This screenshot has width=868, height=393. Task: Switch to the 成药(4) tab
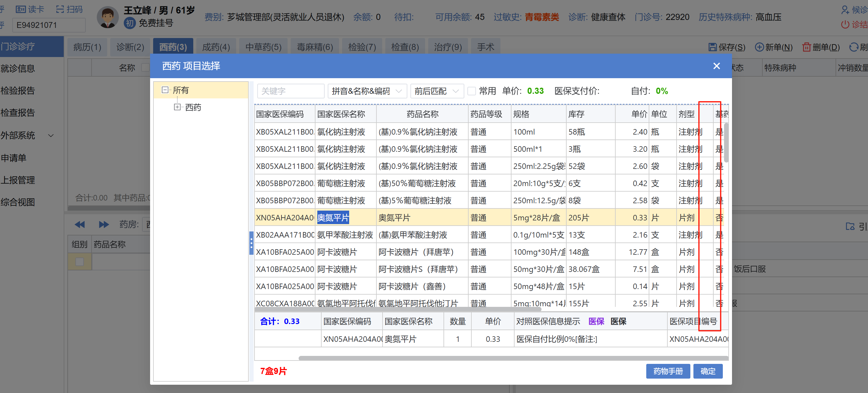216,47
